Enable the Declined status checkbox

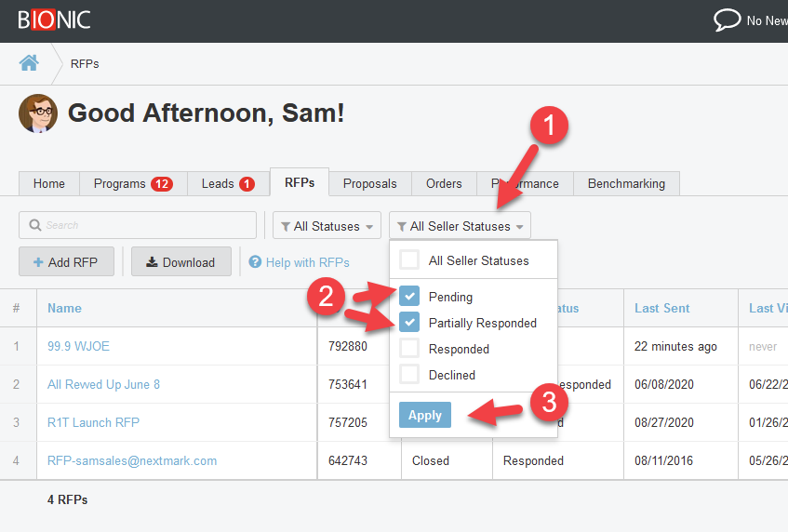coord(409,375)
